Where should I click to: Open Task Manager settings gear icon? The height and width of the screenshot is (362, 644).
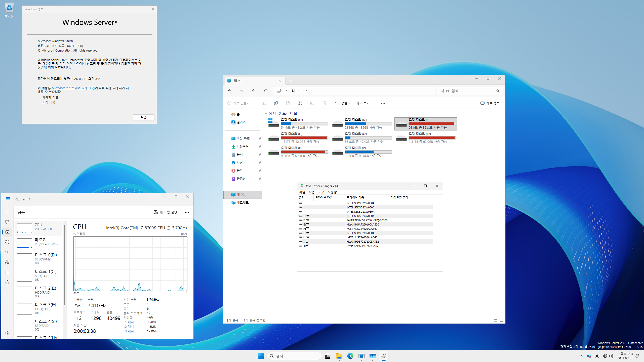(7, 333)
